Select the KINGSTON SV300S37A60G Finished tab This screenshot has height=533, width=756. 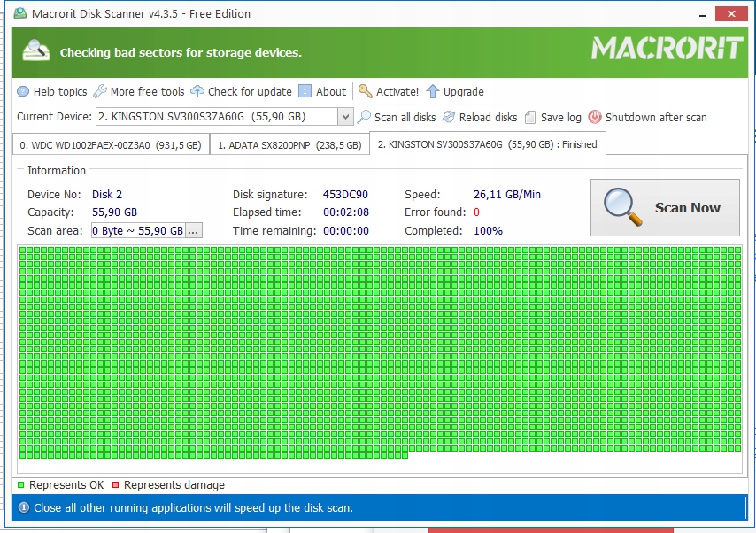tap(488, 144)
